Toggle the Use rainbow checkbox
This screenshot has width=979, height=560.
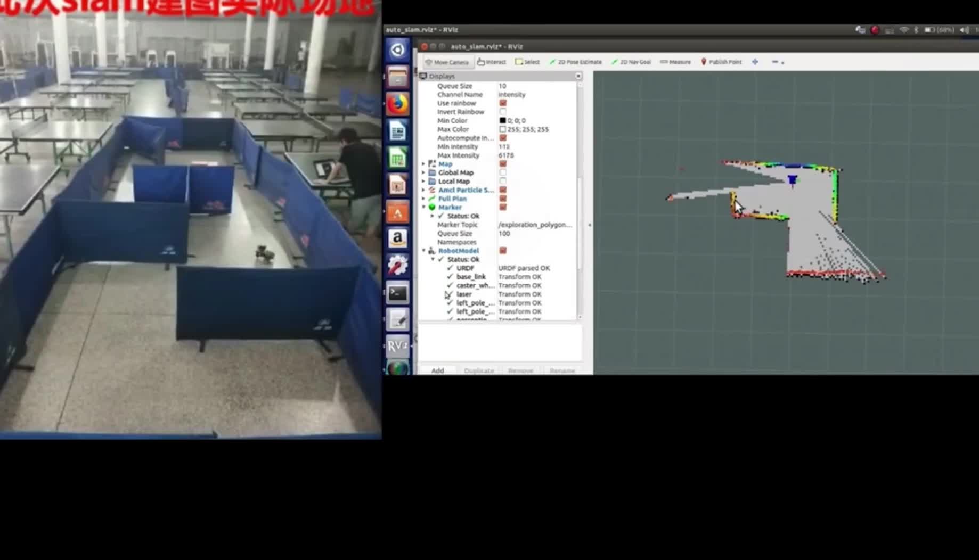[x=503, y=103]
